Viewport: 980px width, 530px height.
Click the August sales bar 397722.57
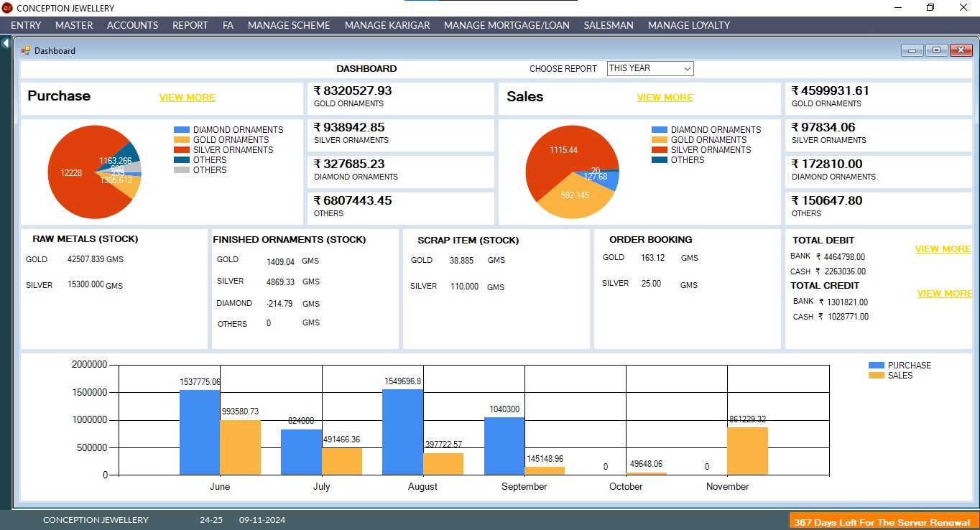click(443, 464)
